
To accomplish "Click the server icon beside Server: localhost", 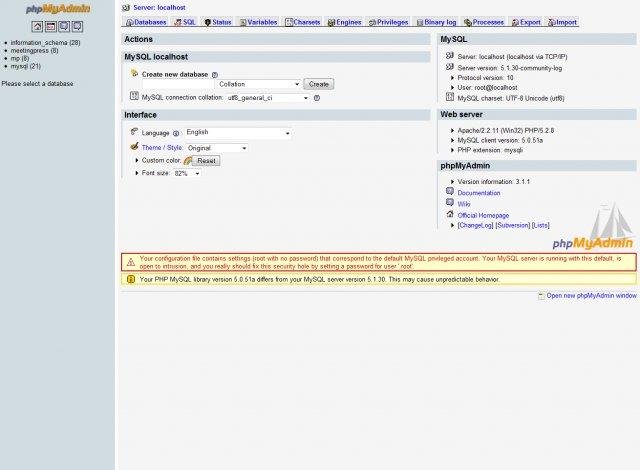I will [x=126, y=7].
